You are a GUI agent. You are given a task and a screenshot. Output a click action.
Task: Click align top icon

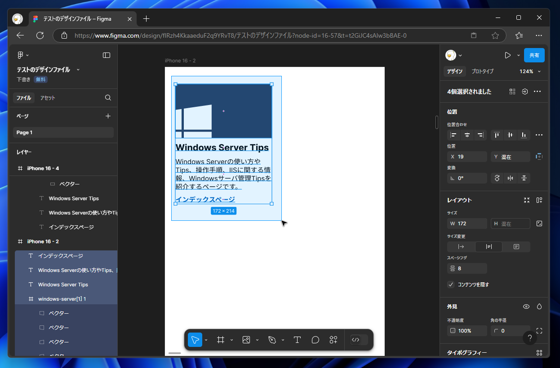[496, 135]
